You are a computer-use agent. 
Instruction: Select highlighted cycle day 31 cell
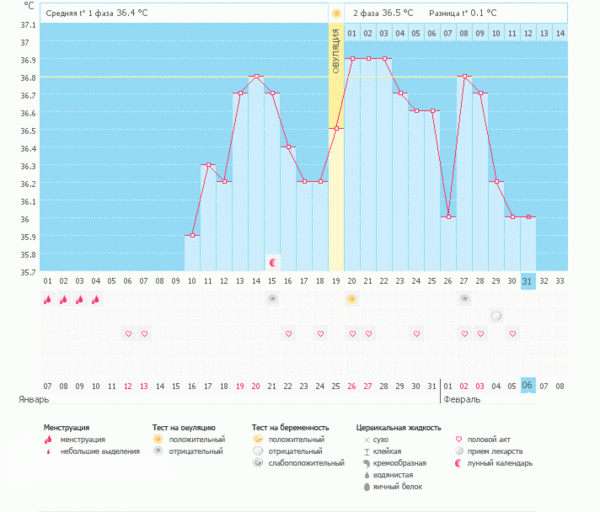tap(528, 281)
